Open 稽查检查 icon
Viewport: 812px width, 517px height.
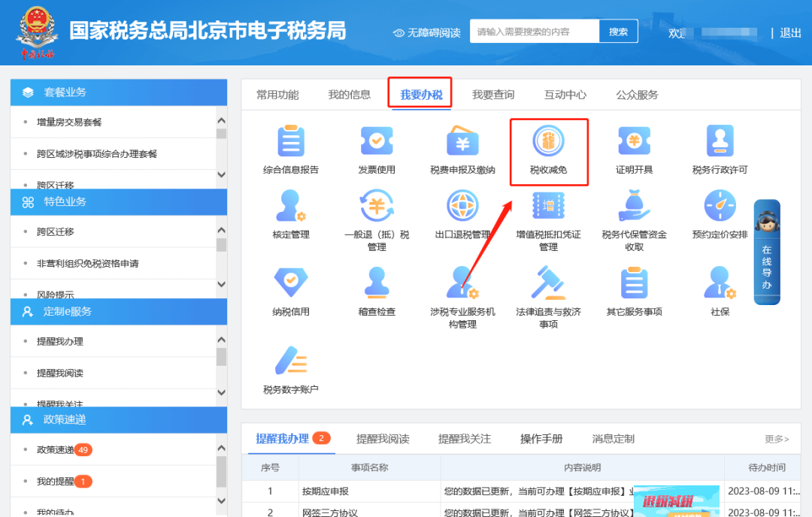[x=377, y=283]
